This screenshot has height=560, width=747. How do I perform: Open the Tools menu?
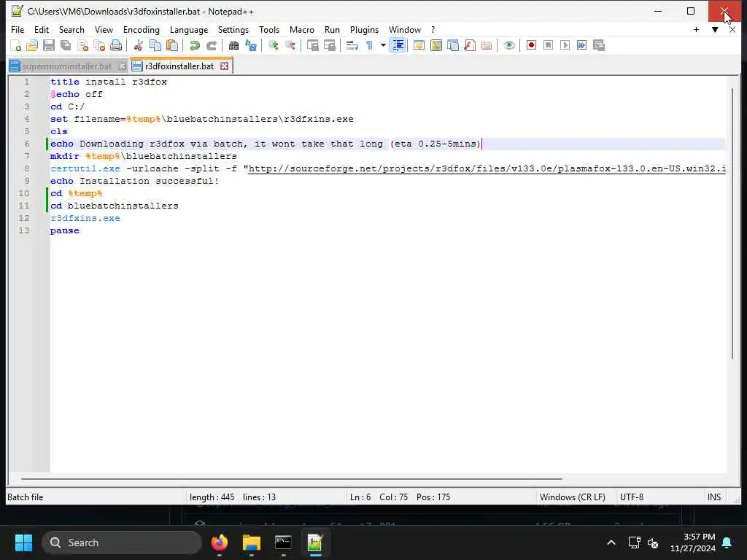point(269,29)
